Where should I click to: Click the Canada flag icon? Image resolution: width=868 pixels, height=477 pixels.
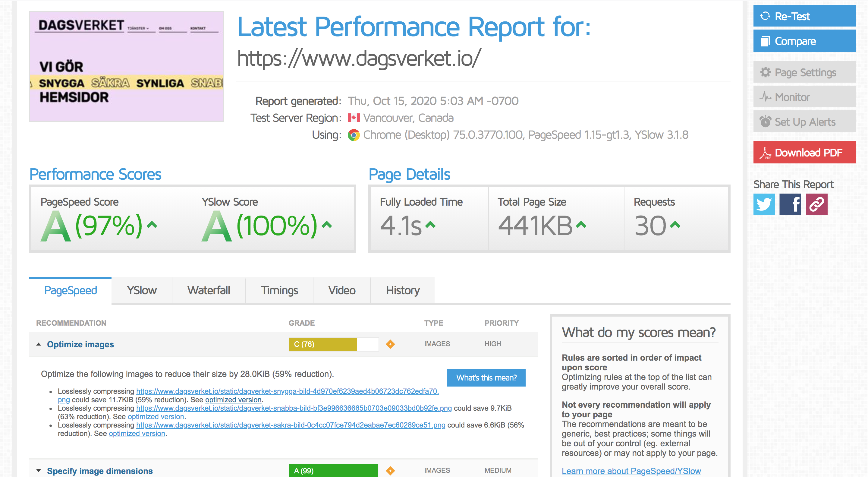(x=354, y=118)
